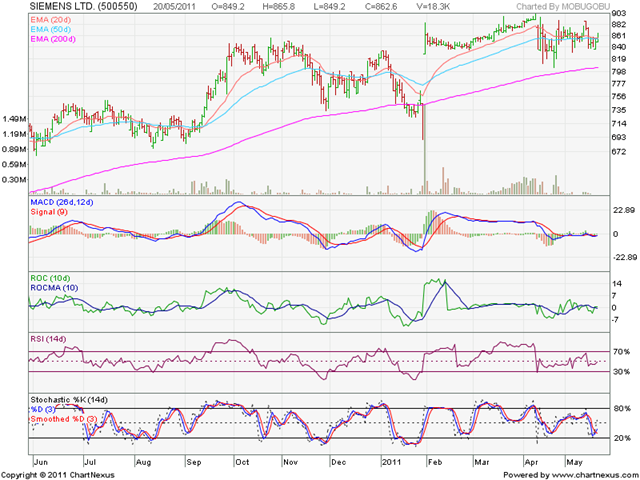Select the ROCMA (10) indicator label
Screen dimensions: 640x480
pos(54,288)
